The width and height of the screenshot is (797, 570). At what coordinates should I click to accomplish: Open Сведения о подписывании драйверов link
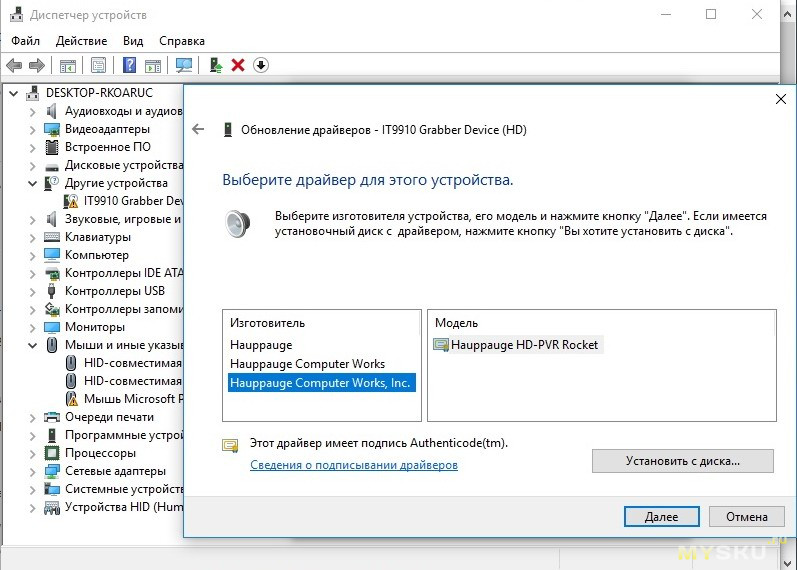(x=354, y=465)
